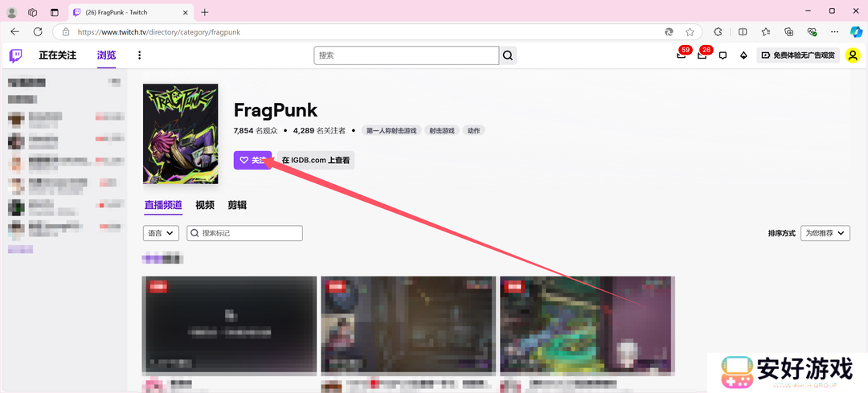Switch to the 视频 tab
868x393 pixels.
pyautogui.click(x=205, y=205)
